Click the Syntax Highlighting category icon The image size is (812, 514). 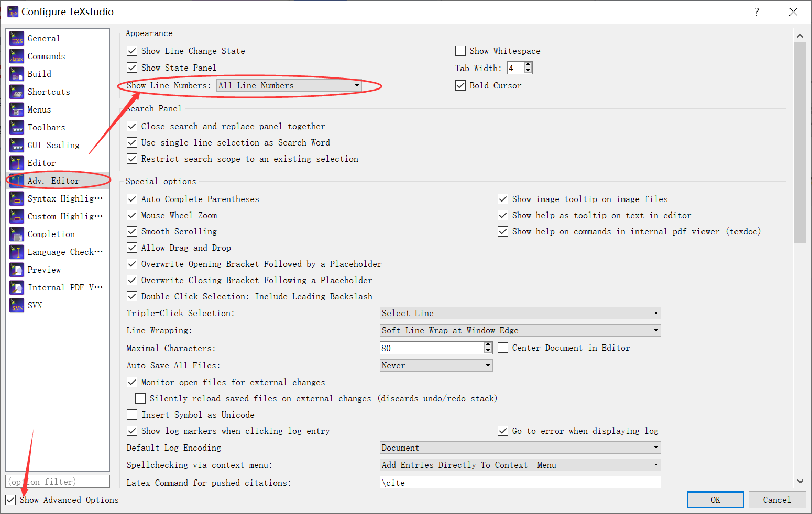pos(17,198)
